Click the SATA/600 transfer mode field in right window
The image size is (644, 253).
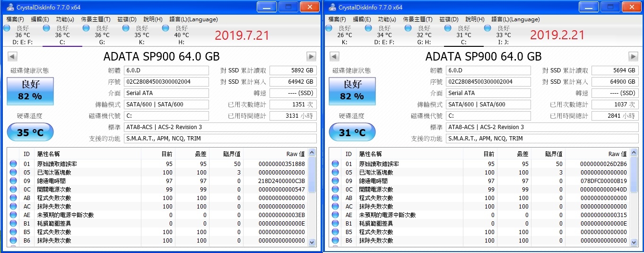pyautogui.click(x=488, y=105)
